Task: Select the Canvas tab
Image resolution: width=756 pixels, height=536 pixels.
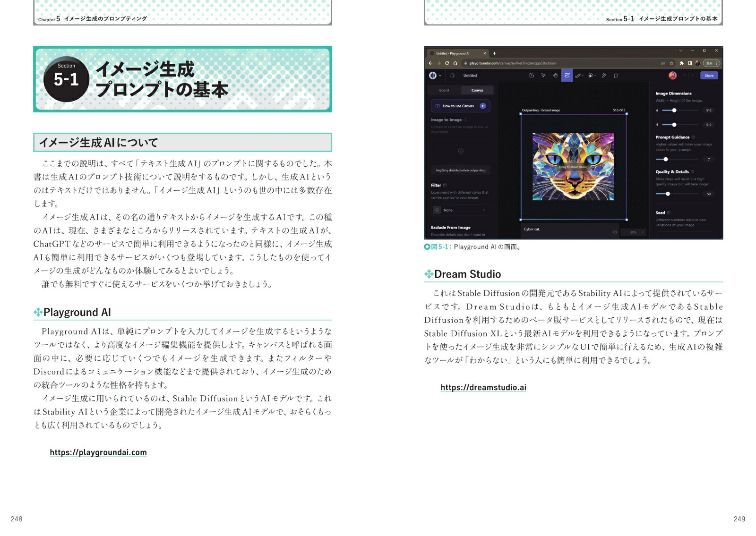Action: pos(477,90)
